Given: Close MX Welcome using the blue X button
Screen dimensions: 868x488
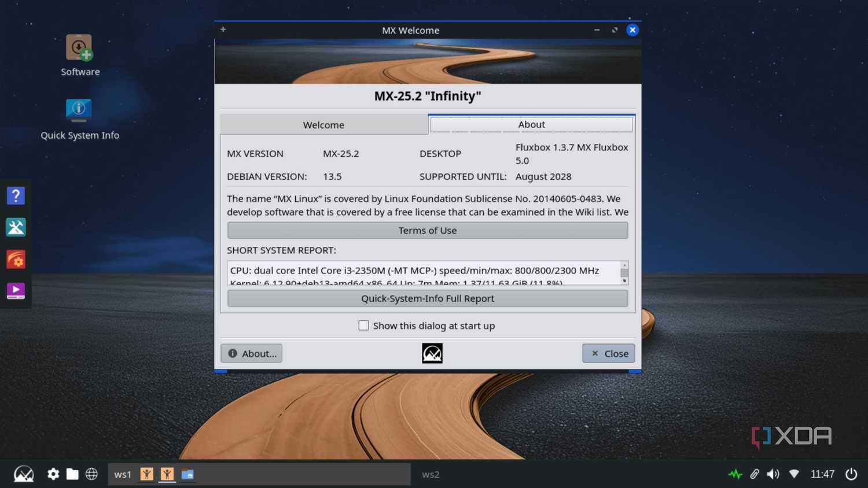Looking at the screenshot, I should (632, 30).
